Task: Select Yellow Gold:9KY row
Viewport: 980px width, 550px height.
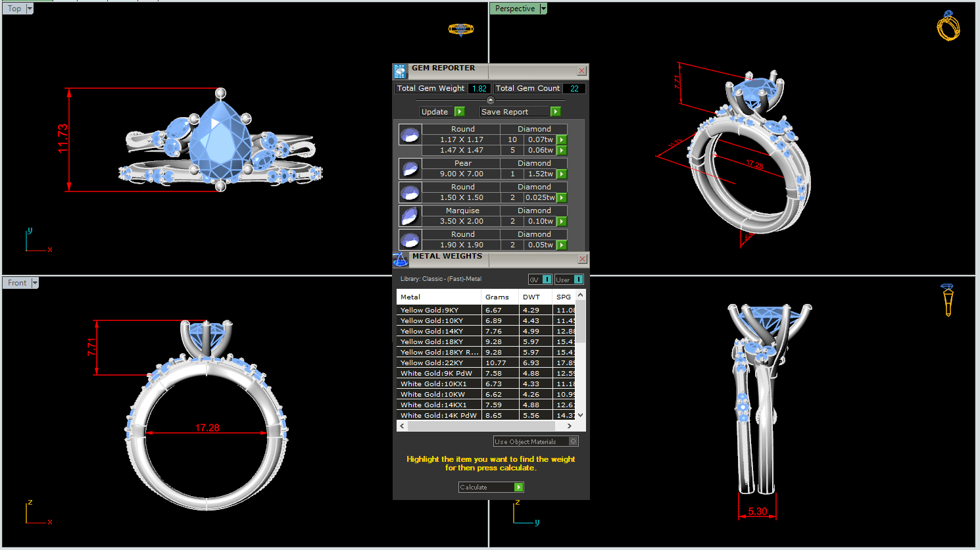Action: pyautogui.click(x=486, y=310)
